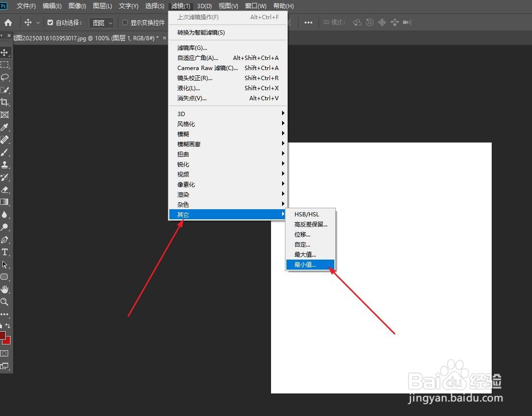Select the Move tool in toolbox
Image resolution: width=532 pixels, height=416 pixels.
5,53
